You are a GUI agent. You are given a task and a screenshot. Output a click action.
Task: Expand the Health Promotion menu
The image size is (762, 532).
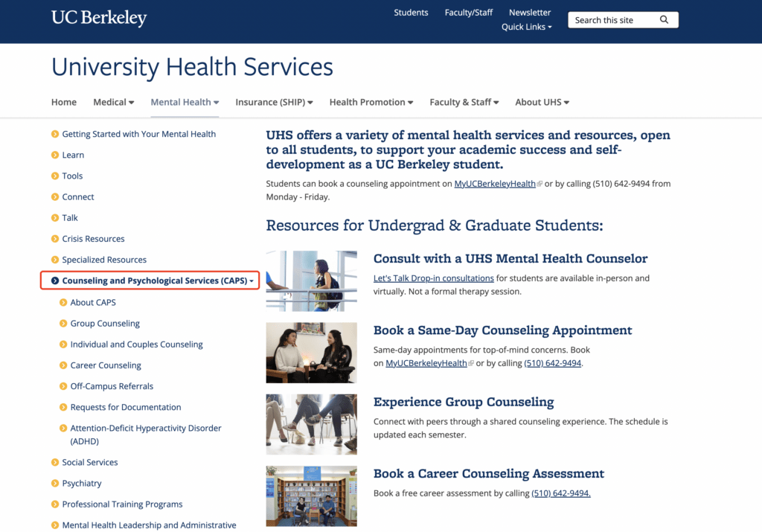371,102
